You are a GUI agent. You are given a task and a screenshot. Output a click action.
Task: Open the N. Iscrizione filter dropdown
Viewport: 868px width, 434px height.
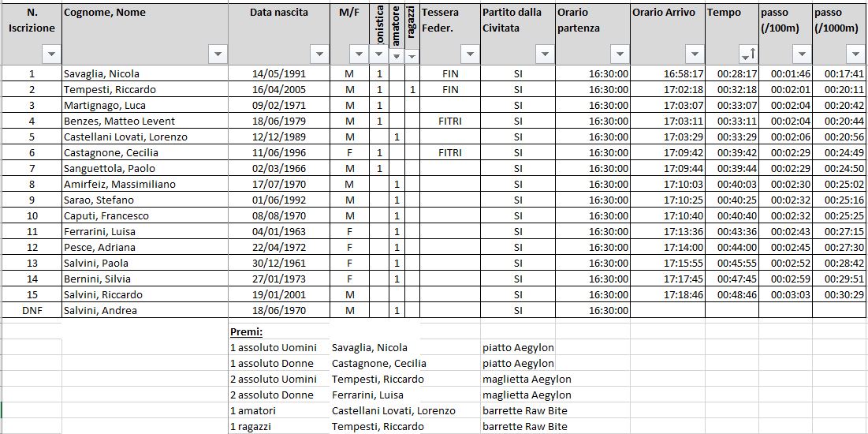[50, 54]
